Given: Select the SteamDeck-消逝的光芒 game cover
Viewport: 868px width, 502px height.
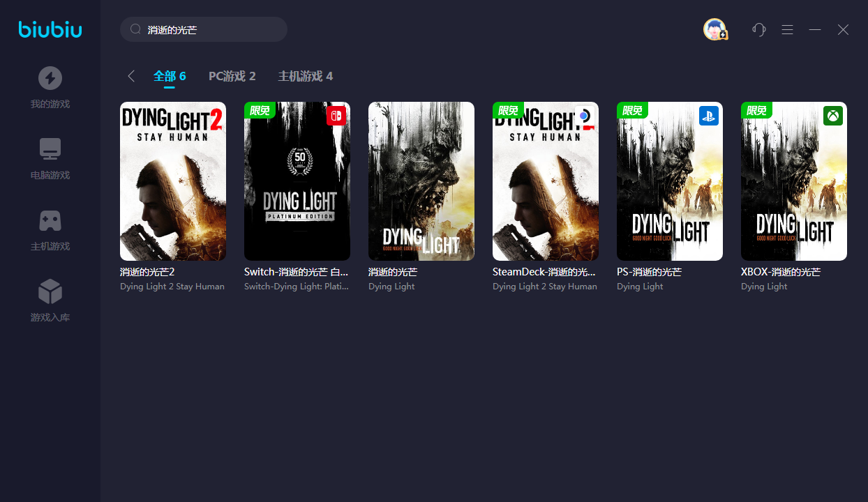Looking at the screenshot, I should click(546, 181).
